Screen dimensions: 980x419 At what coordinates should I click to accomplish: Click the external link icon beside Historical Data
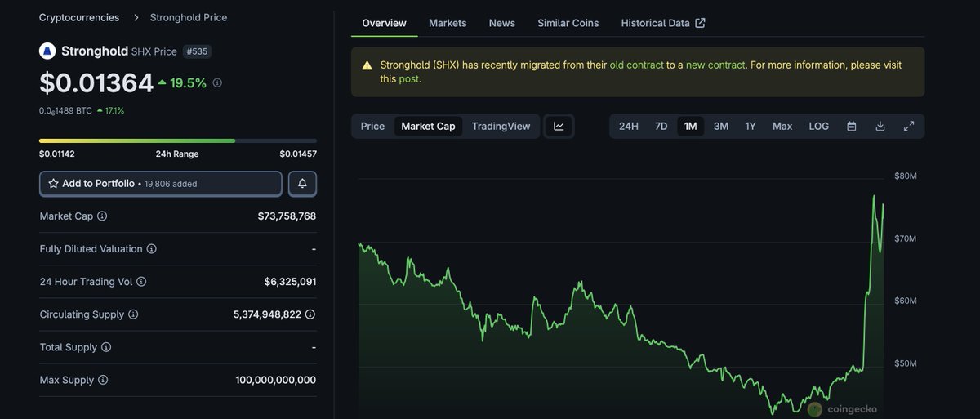[700, 23]
